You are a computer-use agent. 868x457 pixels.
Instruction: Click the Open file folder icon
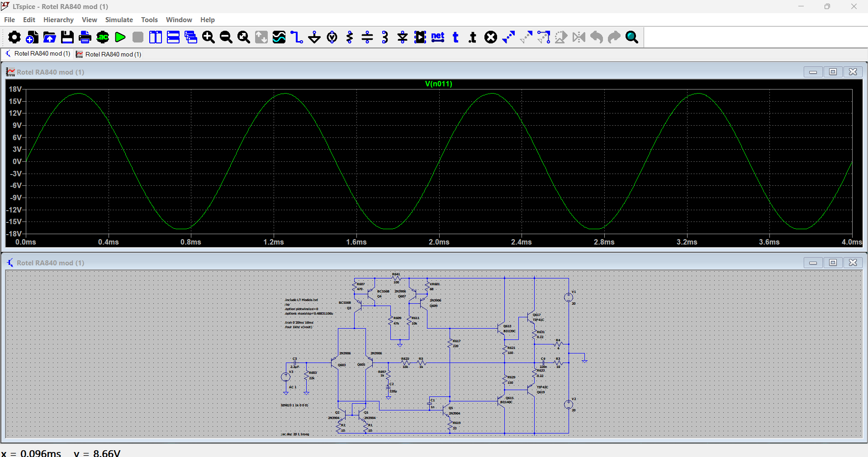pyautogui.click(x=50, y=37)
